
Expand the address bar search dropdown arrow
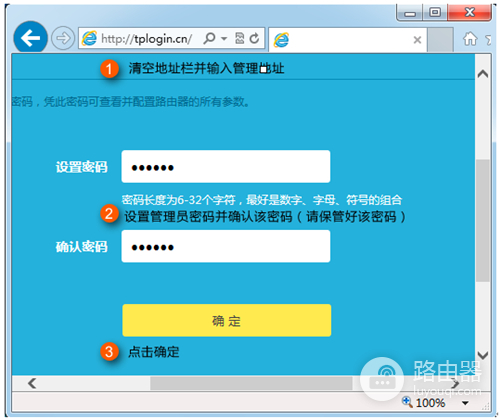(x=224, y=39)
